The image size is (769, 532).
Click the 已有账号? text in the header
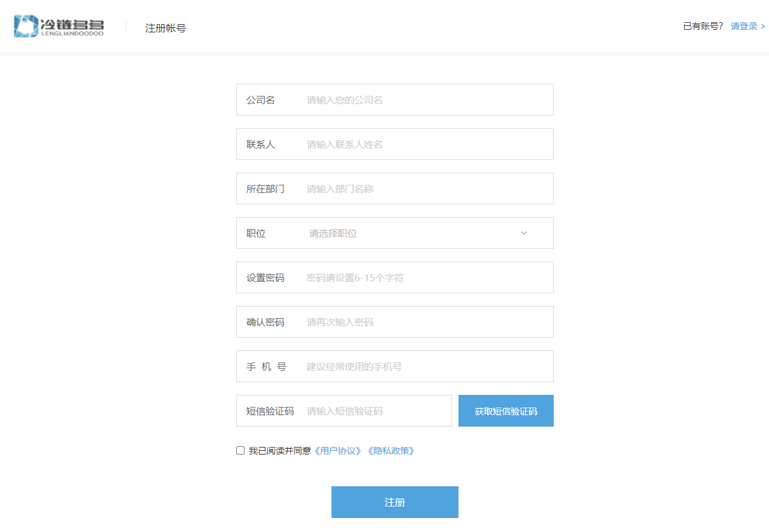pyautogui.click(x=702, y=26)
